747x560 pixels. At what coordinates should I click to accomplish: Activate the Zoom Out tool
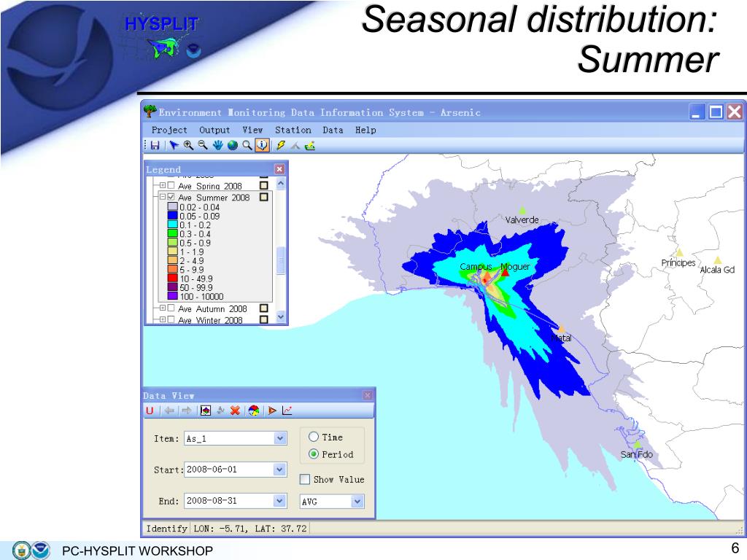click(x=203, y=145)
